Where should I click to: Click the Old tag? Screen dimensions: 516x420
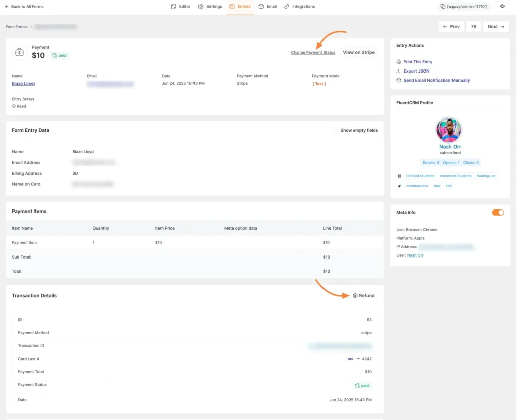click(x=449, y=186)
